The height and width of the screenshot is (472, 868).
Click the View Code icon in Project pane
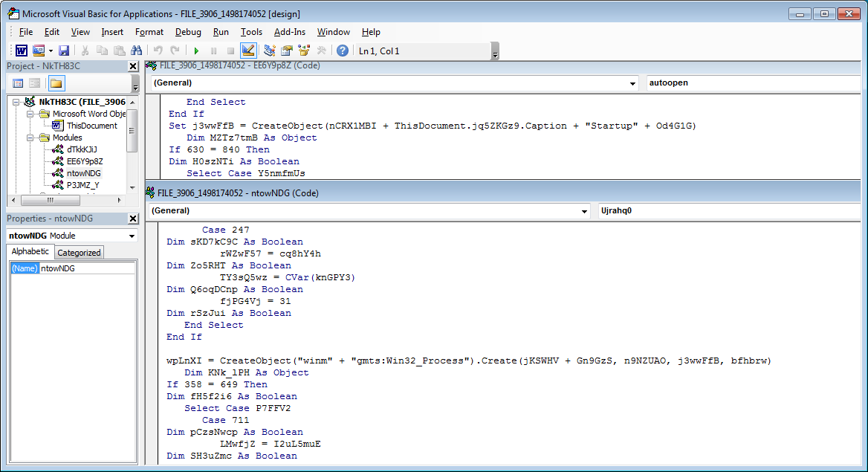point(18,83)
